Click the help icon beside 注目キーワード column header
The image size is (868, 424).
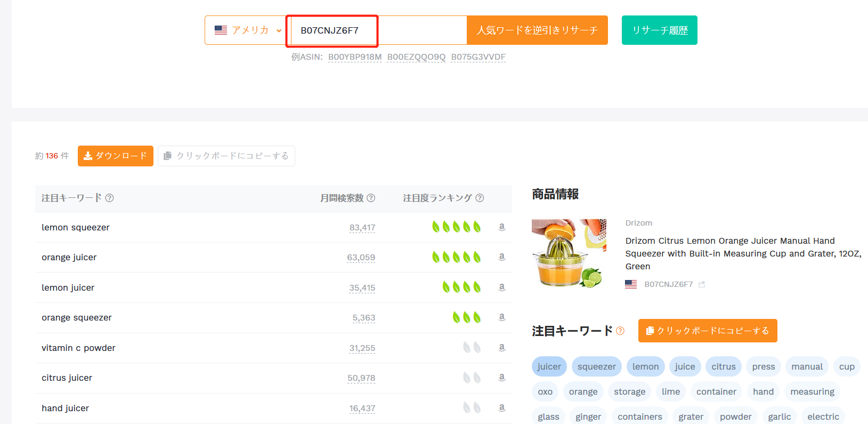(x=109, y=198)
